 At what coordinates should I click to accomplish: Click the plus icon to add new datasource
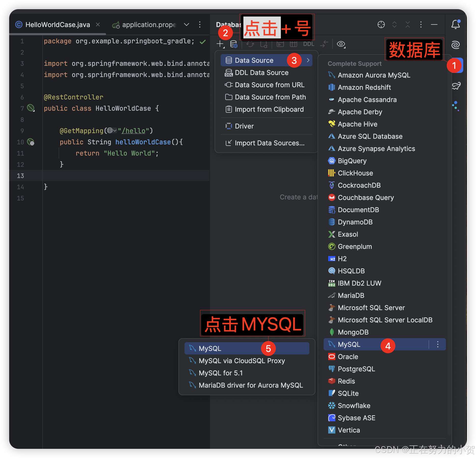point(220,44)
